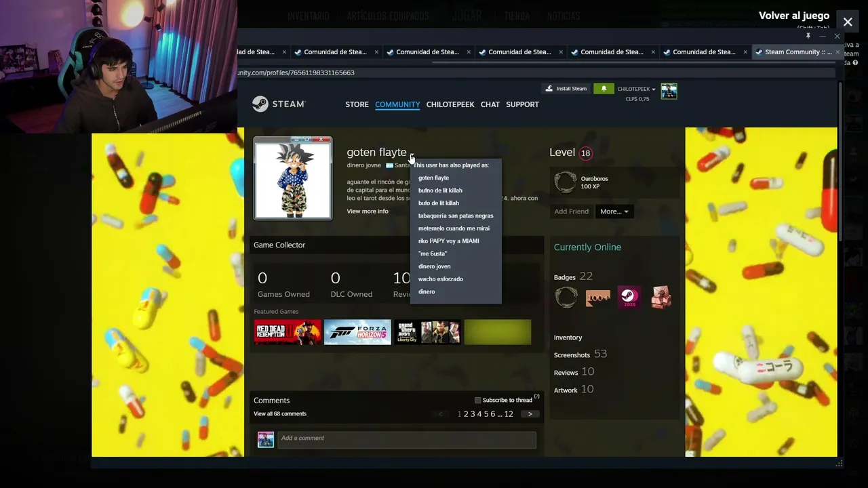Click the Install Steam button
The image size is (868, 488).
566,89
